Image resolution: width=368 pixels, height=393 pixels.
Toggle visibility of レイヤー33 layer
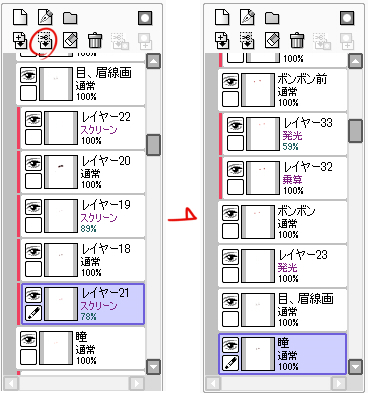tap(235, 125)
